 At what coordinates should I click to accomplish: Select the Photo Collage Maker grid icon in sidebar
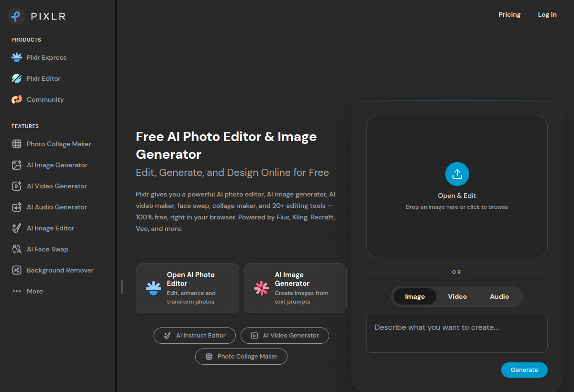(x=17, y=144)
